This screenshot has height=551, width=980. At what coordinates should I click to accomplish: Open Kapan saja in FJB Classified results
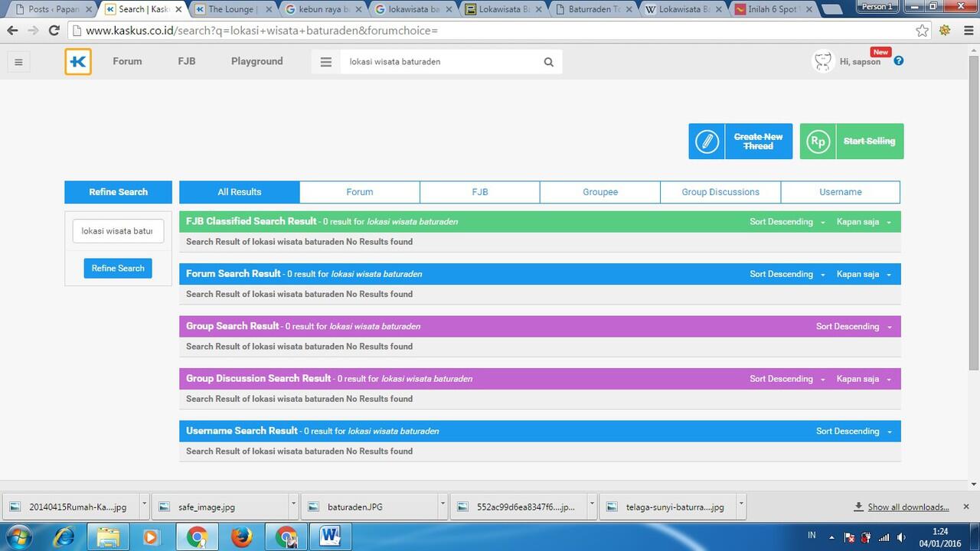point(864,222)
